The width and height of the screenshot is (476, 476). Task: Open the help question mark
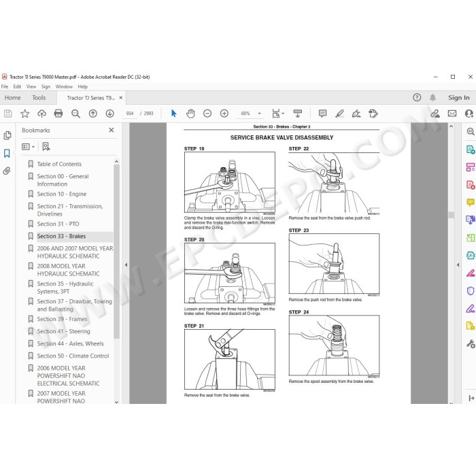click(417, 97)
